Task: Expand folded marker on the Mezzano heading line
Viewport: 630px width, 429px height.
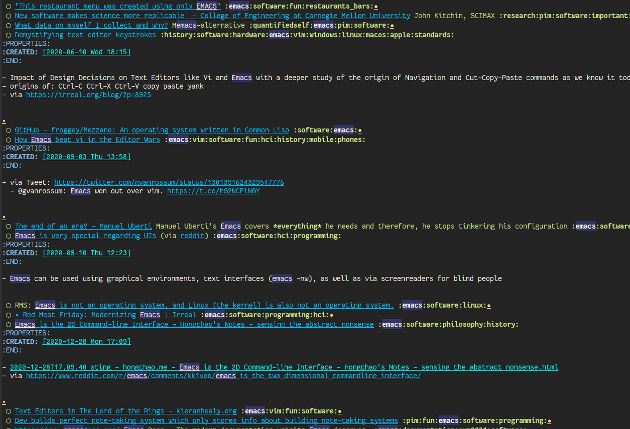Action: 360,131
